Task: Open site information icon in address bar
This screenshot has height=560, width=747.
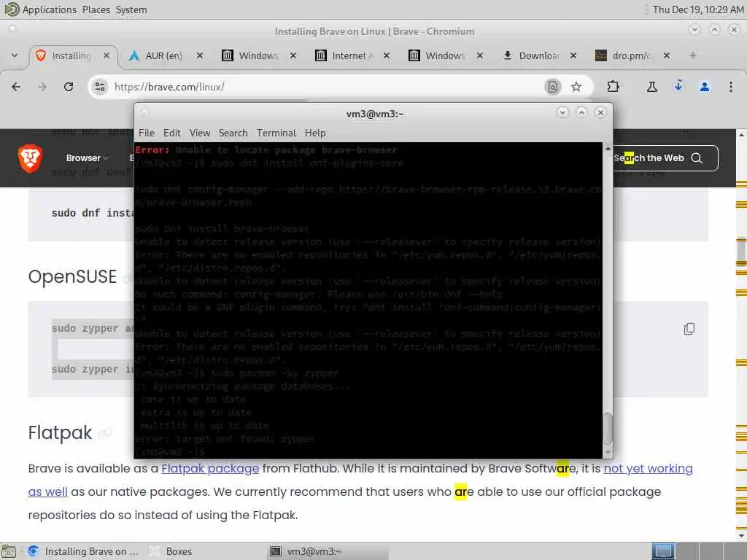Action: point(99,87)
